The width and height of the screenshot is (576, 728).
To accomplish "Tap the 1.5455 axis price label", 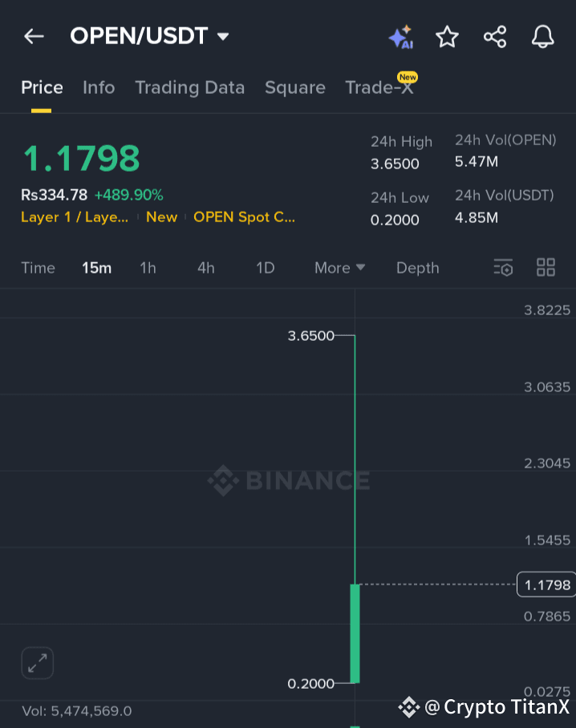I will point(547,540).
